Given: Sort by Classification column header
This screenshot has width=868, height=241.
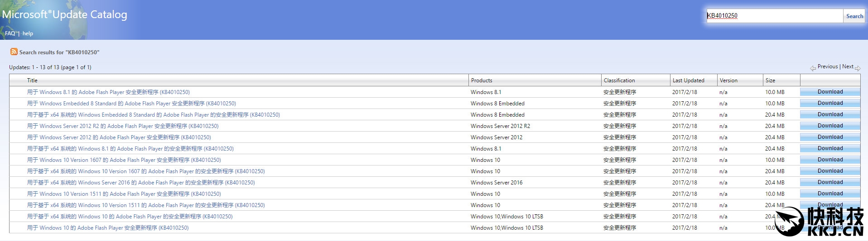Looking at the screenshot, I should coord(619,80).
